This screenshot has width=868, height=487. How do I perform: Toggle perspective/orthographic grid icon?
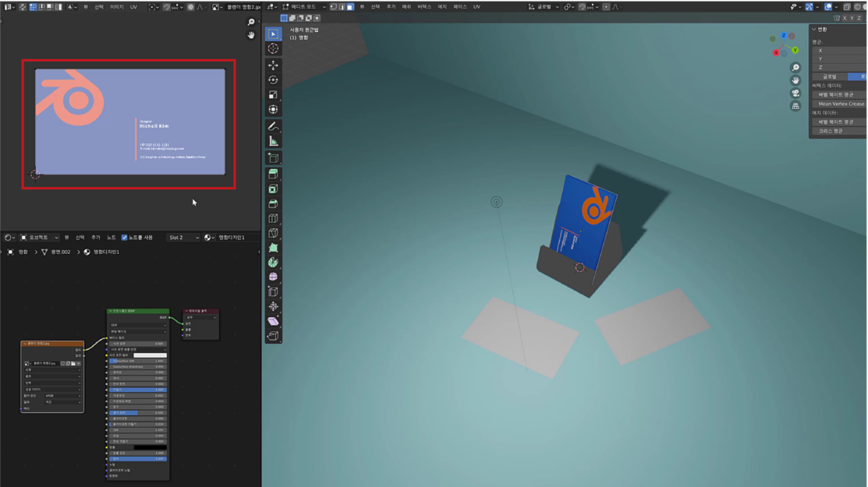795,105
